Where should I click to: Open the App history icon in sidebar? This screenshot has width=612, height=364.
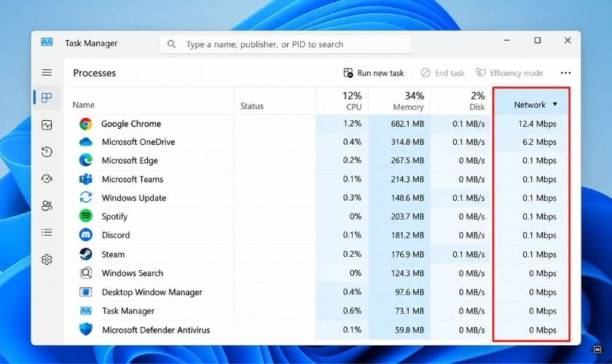(x=47, y=151)
